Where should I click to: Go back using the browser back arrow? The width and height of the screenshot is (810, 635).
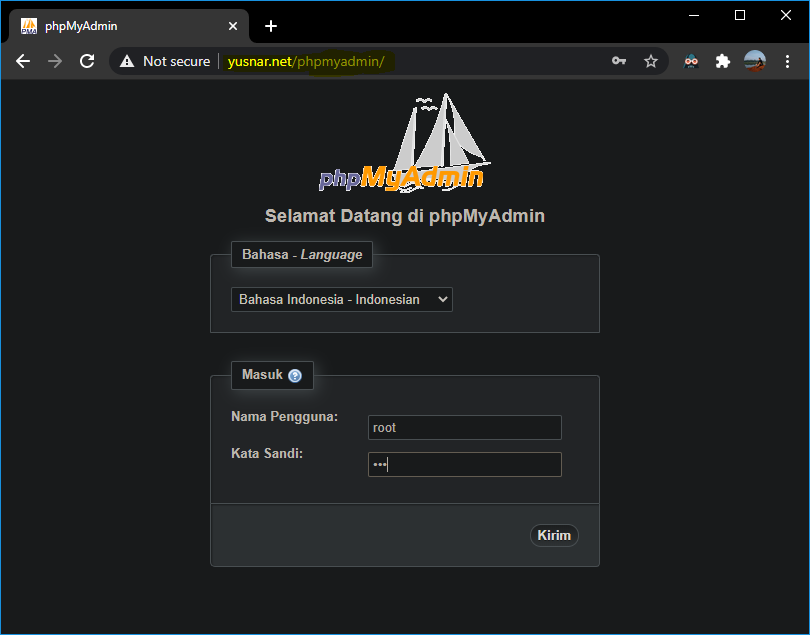(x=23, y=61)
